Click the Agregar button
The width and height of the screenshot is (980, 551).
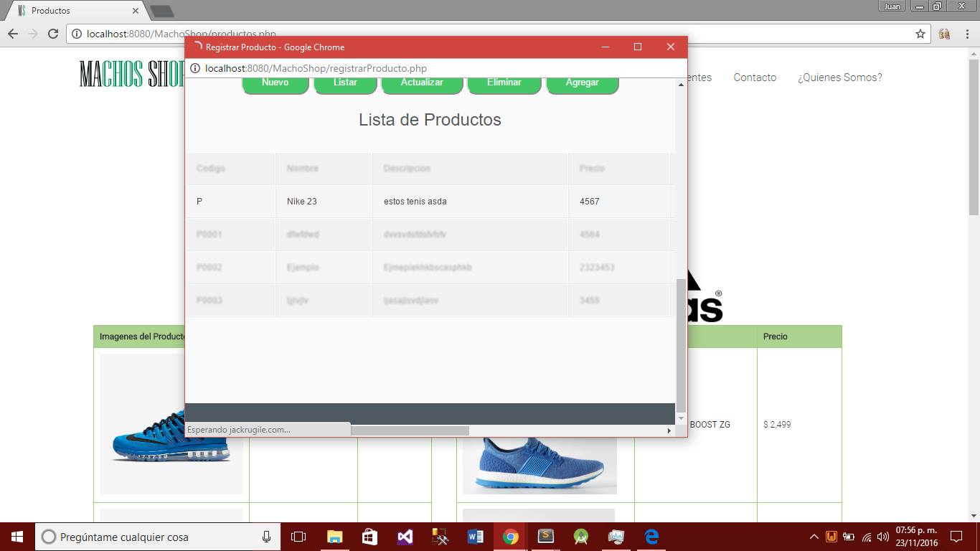coord(583,85)
